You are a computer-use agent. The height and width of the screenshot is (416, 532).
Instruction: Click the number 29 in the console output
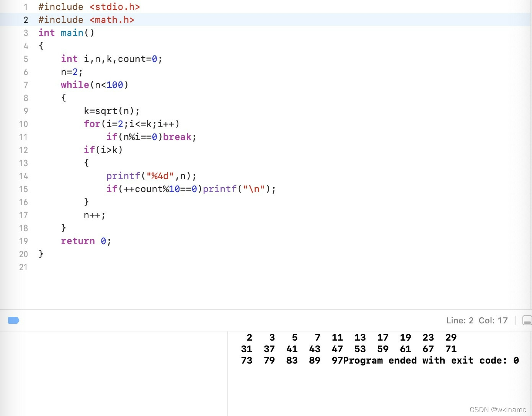[451, 338]
